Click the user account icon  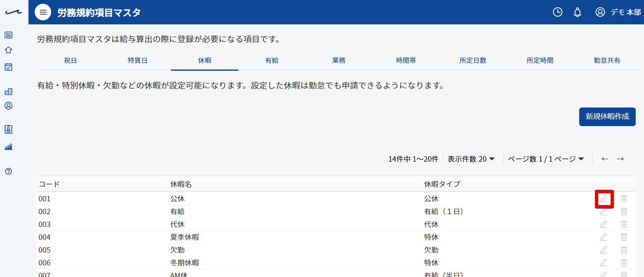coord(600,12)
